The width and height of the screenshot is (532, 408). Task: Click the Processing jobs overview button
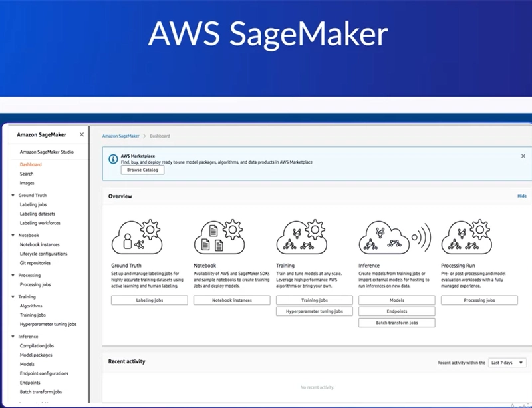pyautogui.click(x=479, y=300)
